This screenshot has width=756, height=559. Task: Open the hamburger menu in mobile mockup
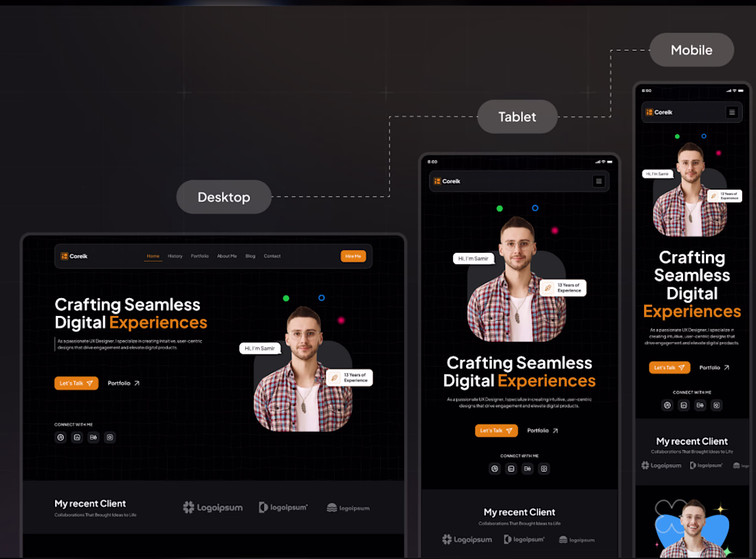pyautogui.click(x=732, y=113)
